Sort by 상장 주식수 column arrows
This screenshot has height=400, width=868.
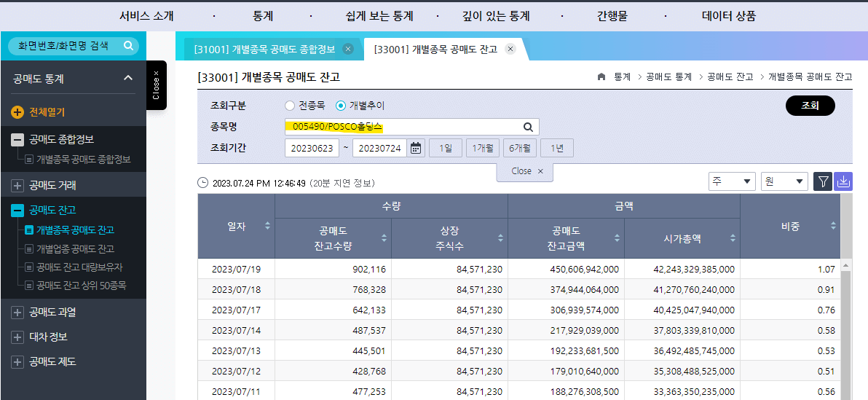(x=500, y=238)
